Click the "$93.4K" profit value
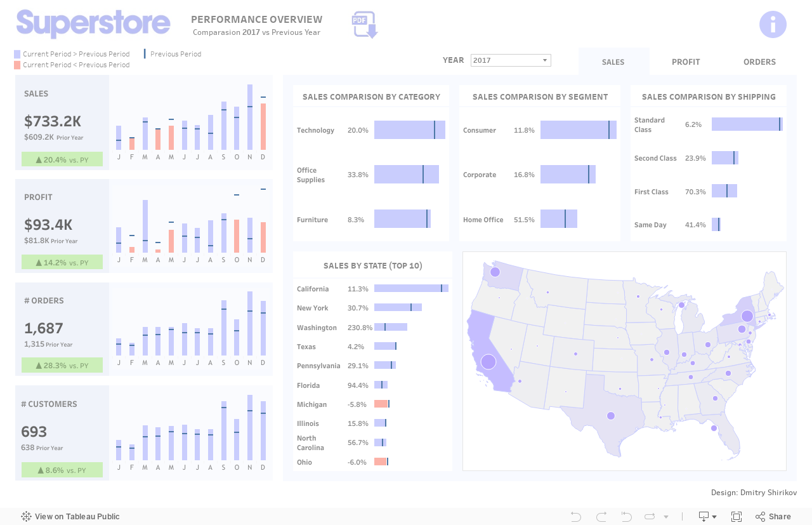 point(48,225)
